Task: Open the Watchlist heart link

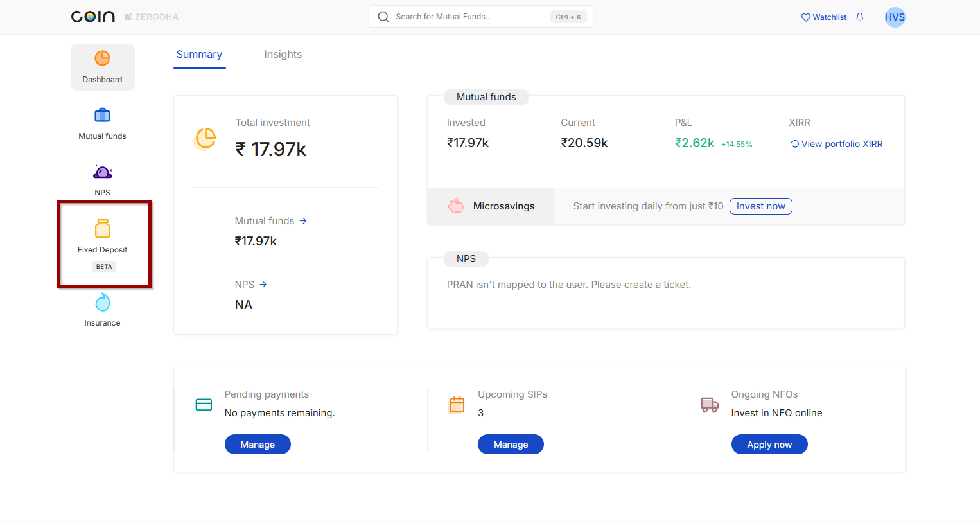Action: [824, 17]
